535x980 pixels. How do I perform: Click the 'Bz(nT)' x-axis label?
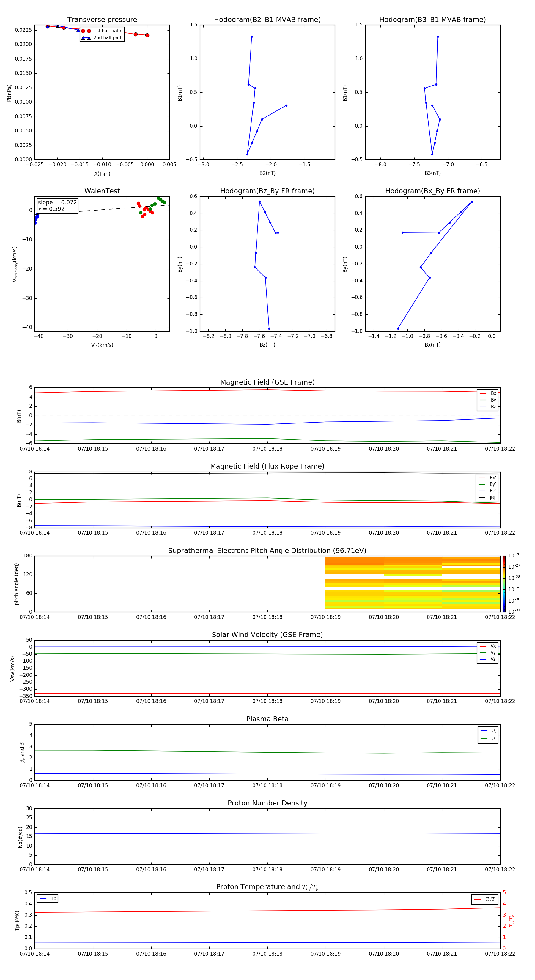tap(267, 345)
